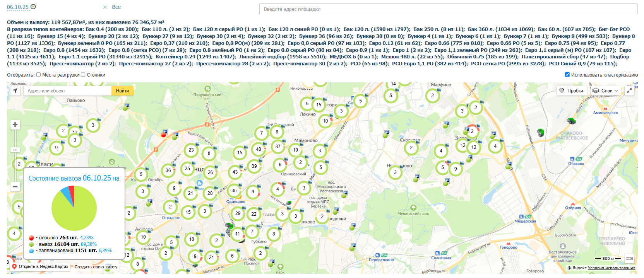
Task: Enter fullscreen map mode
Action: pos(629,90)
